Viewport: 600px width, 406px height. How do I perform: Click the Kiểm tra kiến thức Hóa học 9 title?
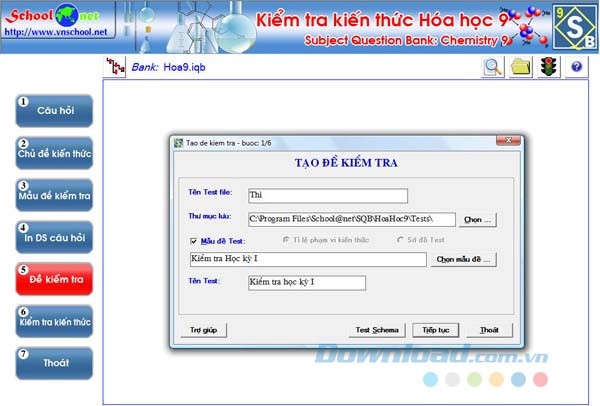click(x=382, y=20)
